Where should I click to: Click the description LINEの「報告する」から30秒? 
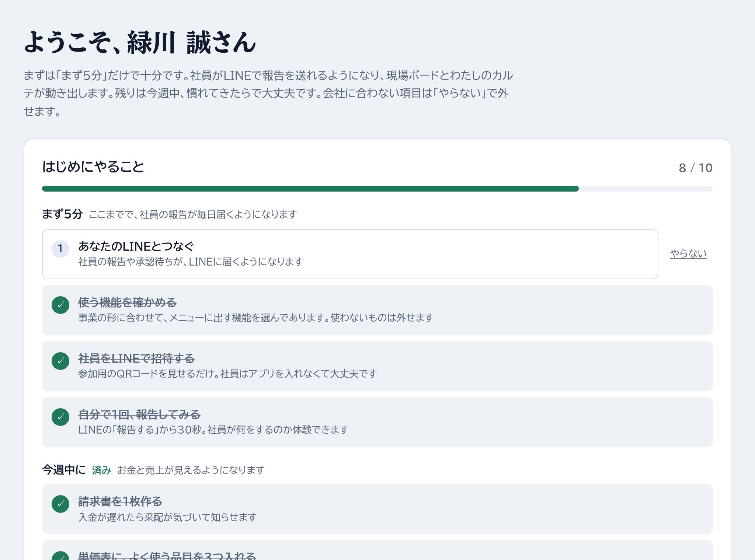tap(213, 430)
